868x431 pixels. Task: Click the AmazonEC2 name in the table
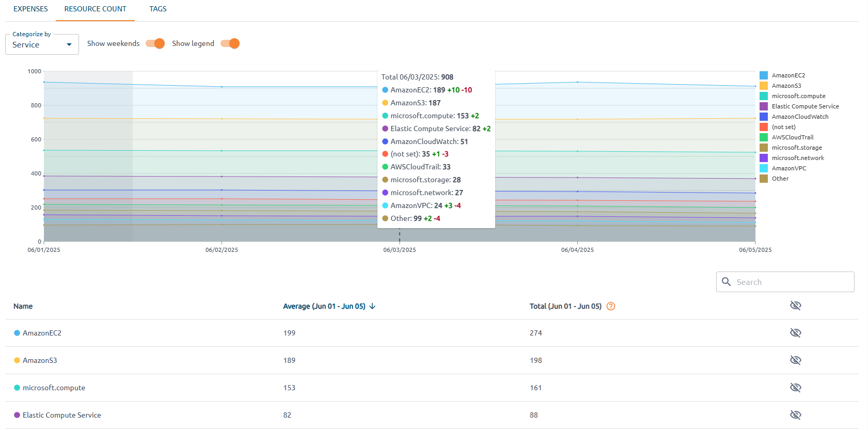[x=42, y=333]
